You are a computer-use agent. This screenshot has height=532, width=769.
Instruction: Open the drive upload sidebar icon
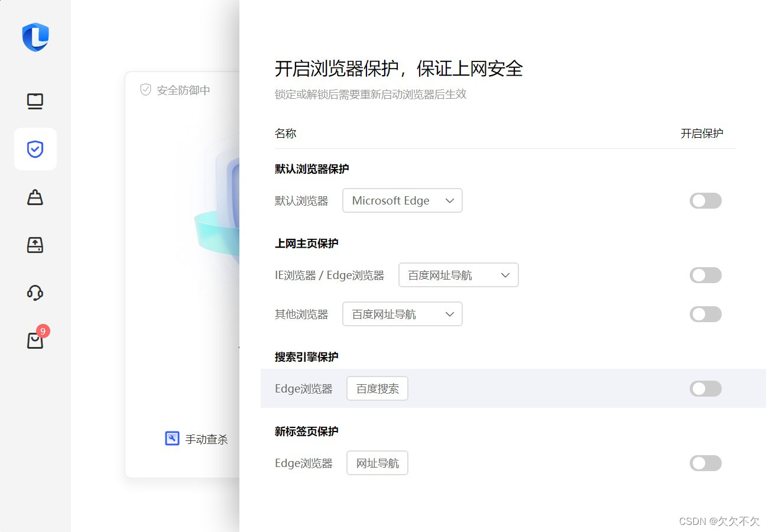coord(35,245)
